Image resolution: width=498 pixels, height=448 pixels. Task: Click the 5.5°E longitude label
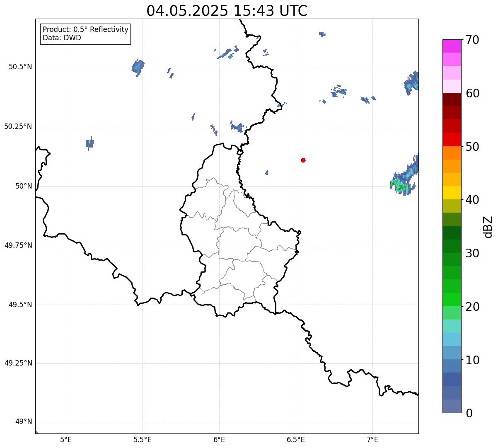pyautogui.click(x=143, y=439)
